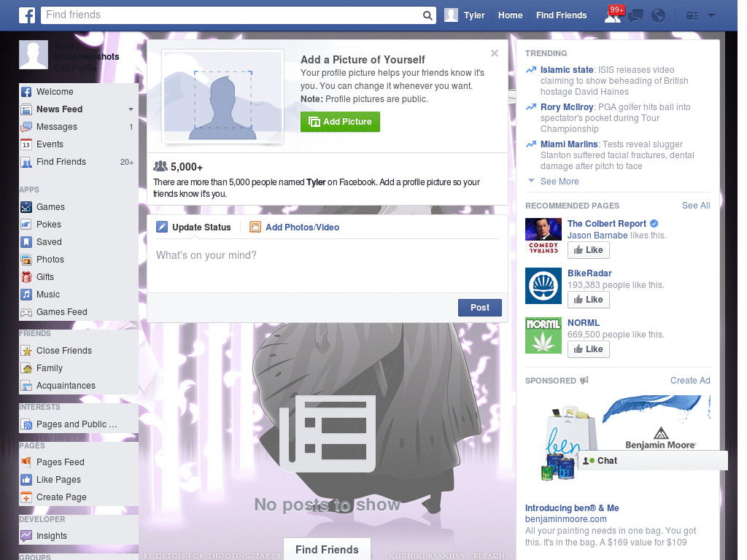This screenshot has width=747, height=560.
Task: Open News Feed options dropdown arrow
Action: pyautogui.click(x=131, y=109)
